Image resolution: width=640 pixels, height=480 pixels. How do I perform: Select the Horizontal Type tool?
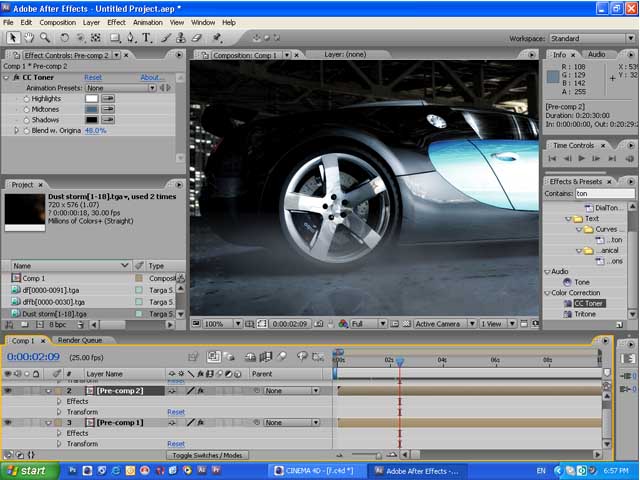(147, 38)
